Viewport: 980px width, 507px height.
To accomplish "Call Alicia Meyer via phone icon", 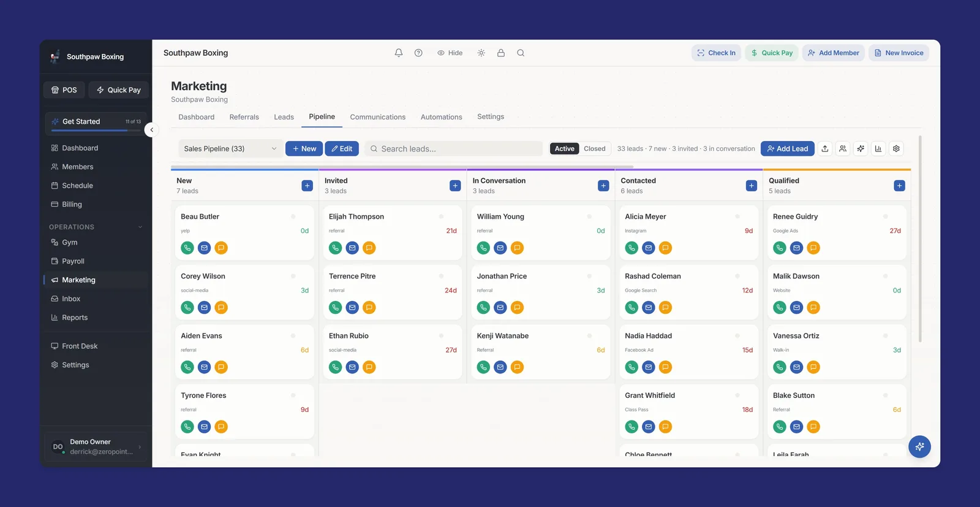I will (631, 248).
